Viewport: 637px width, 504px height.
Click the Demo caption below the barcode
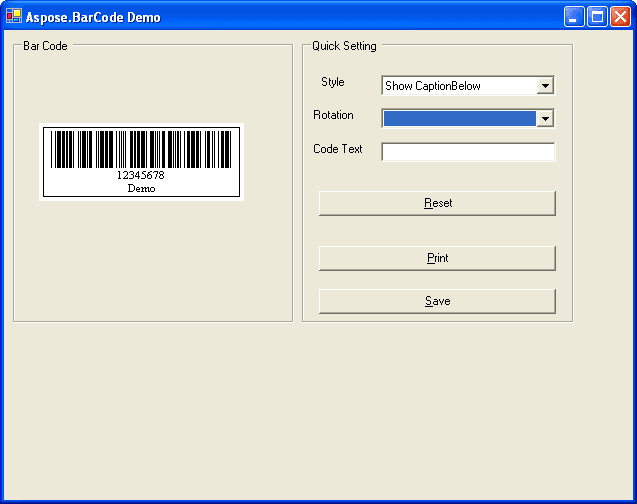141,188
